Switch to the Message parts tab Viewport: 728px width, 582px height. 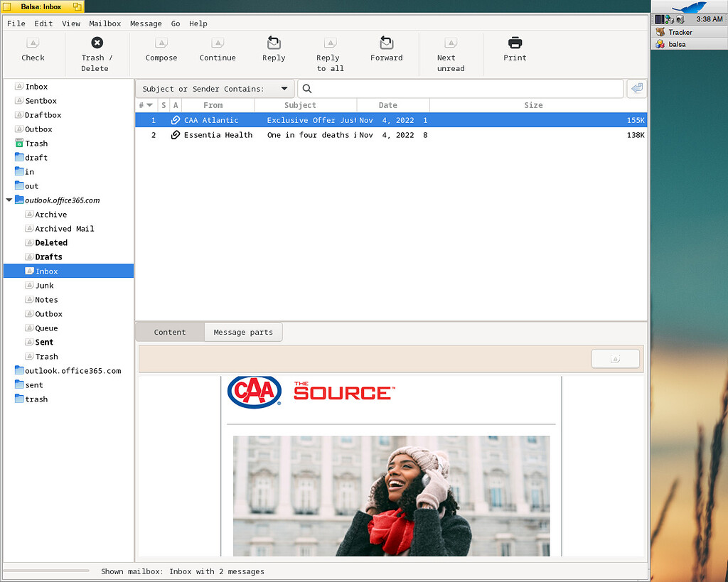[x=243, y=331]
